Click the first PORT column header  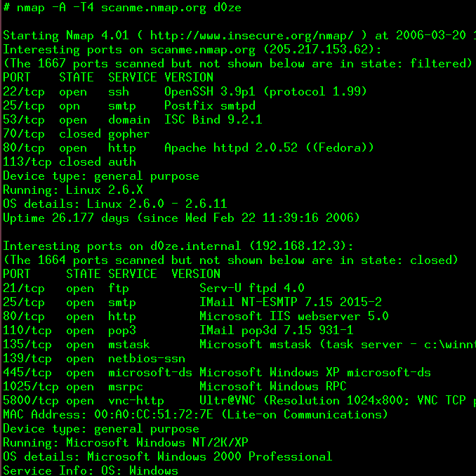click(17, 77)
